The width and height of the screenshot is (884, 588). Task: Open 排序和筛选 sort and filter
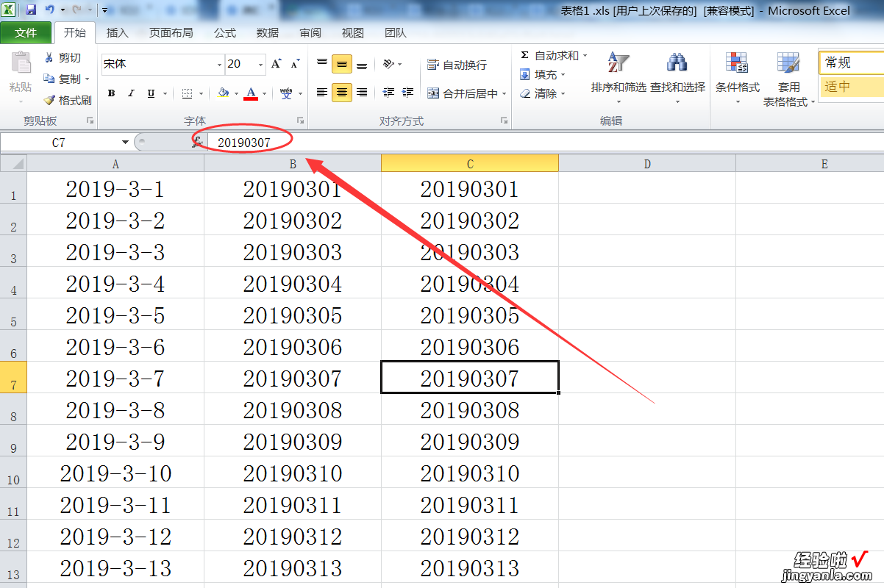click(619, 76)
